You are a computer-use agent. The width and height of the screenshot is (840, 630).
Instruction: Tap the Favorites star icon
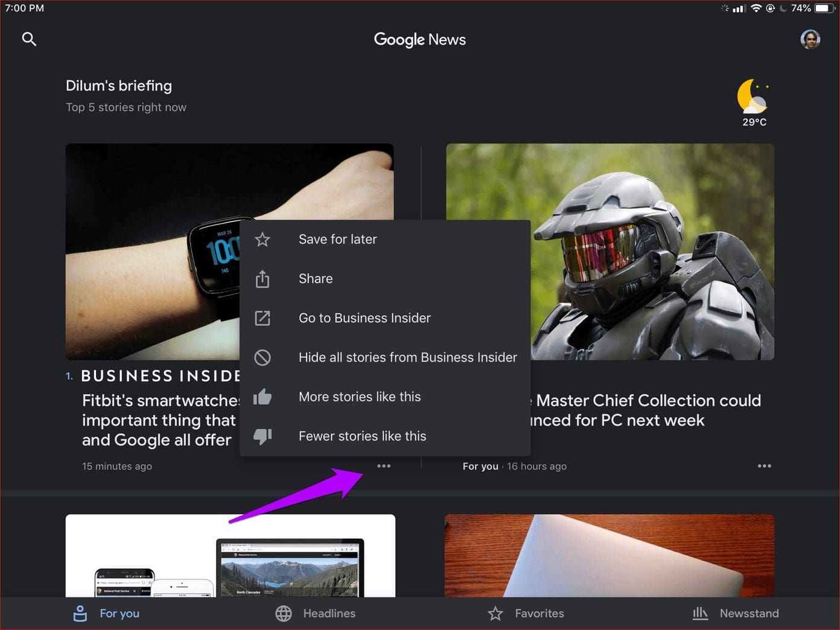495,614
